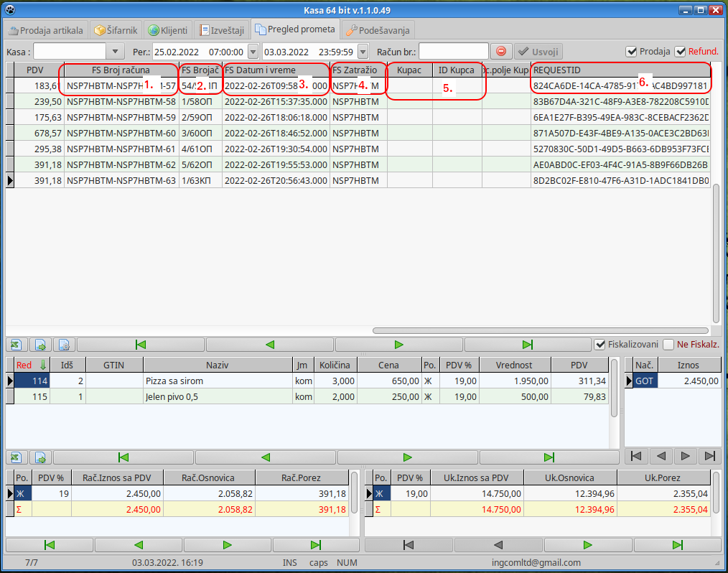Toggle the Prodaja checkbox
Viewport: 728px width, 573px height.
(632, 52)
